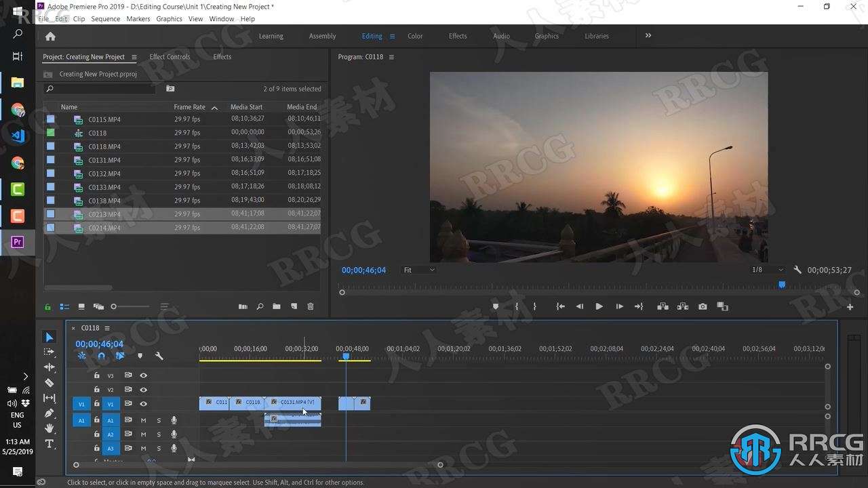
Task: Open the 1/8 playback resolution dropdown
Action: (767, 270)
